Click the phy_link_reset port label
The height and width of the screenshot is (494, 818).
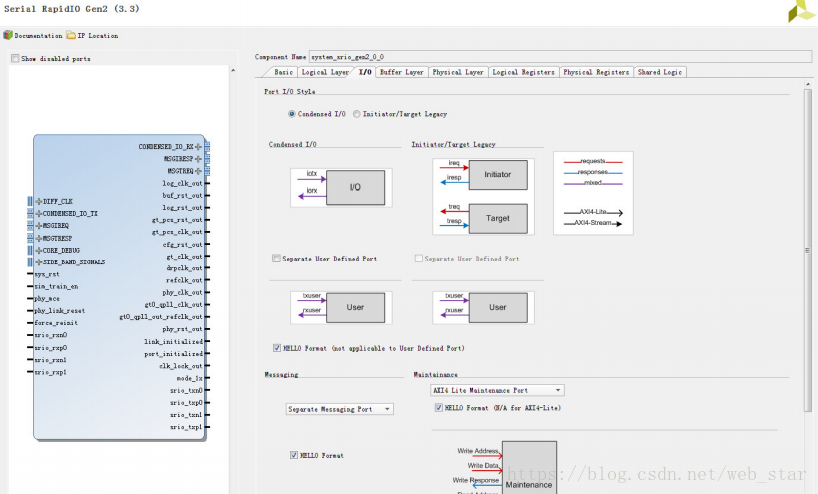[59, 310]
